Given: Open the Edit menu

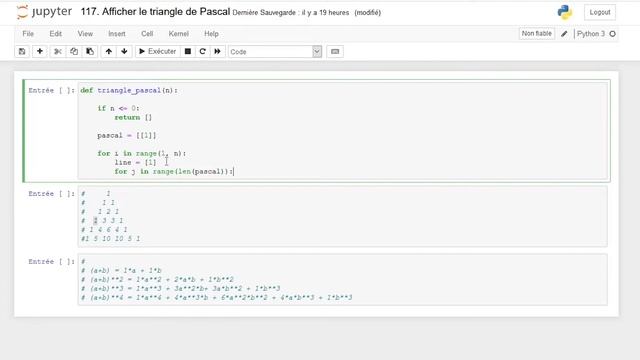Looking at the screenshot, I should click(x=56, y=34).
